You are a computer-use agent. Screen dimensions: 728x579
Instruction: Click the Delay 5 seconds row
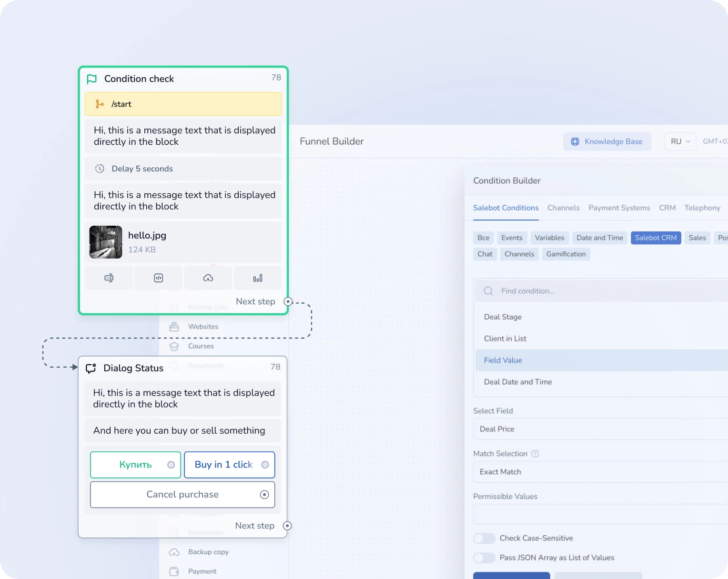click(x=183, y=169)
